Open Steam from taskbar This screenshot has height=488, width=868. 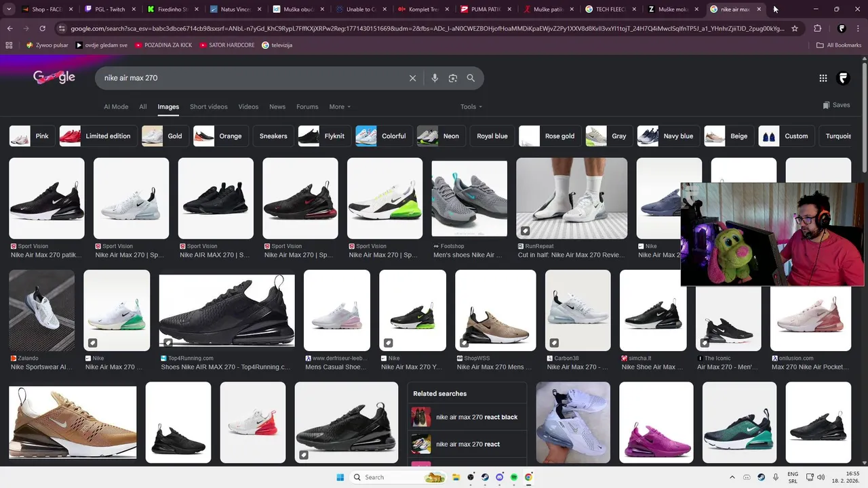485,477
